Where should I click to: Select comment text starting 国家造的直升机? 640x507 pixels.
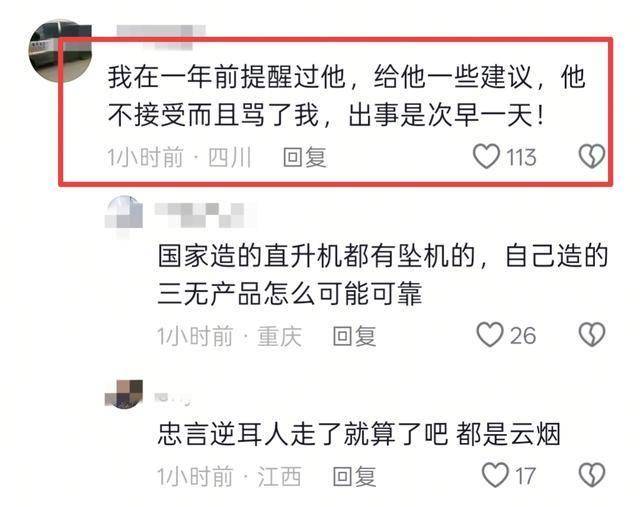383,274
